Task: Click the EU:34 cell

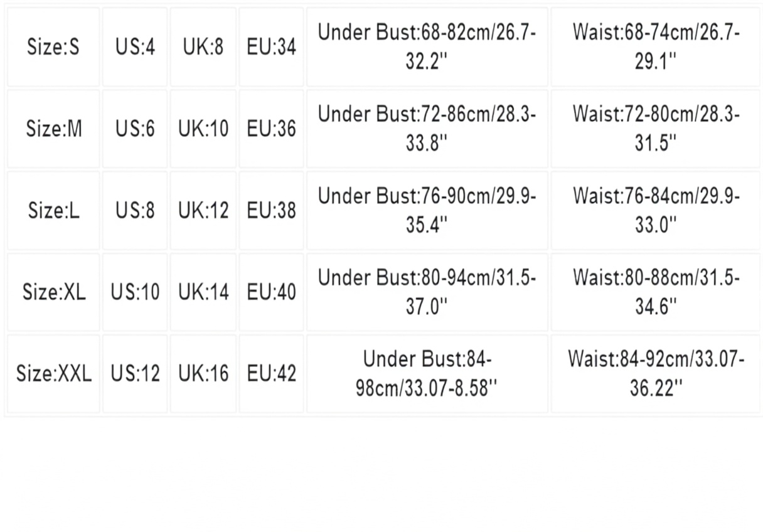Action: (x=271, y=47)
